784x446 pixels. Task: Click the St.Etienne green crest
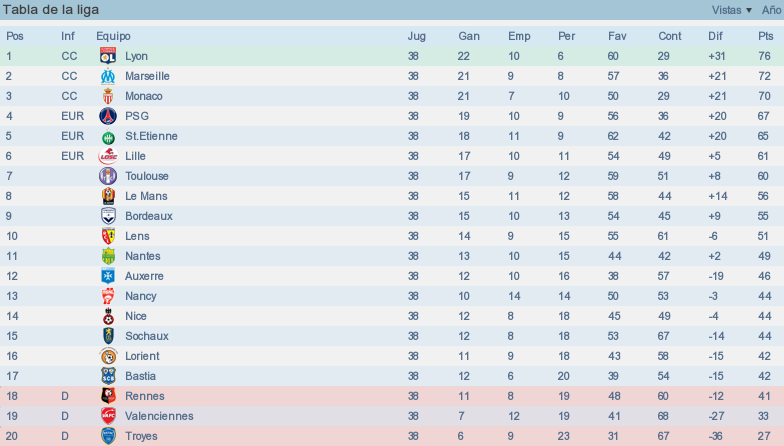click(x=108, y=136)
